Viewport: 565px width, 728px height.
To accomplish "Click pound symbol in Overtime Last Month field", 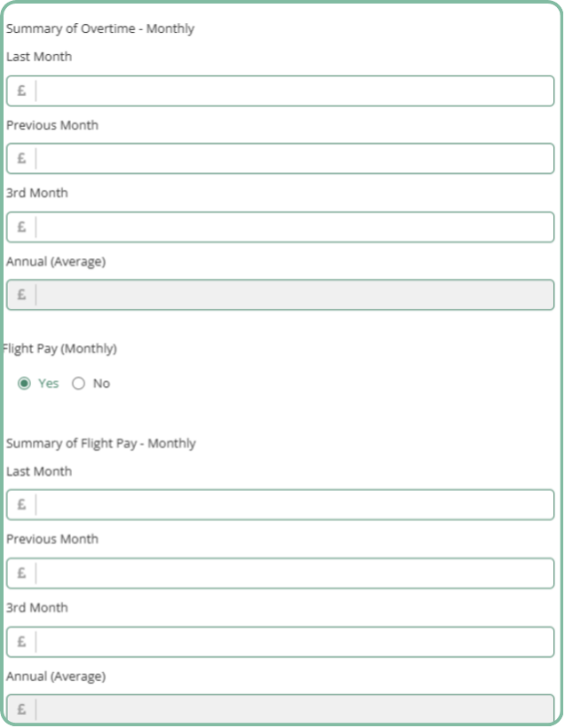I will [x=21, y=91].
